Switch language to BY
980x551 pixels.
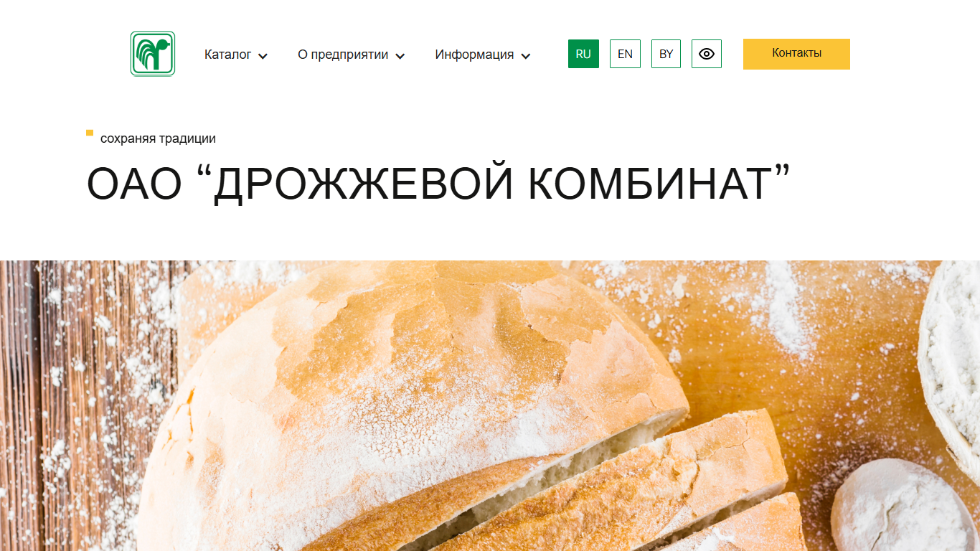(666, 54)
